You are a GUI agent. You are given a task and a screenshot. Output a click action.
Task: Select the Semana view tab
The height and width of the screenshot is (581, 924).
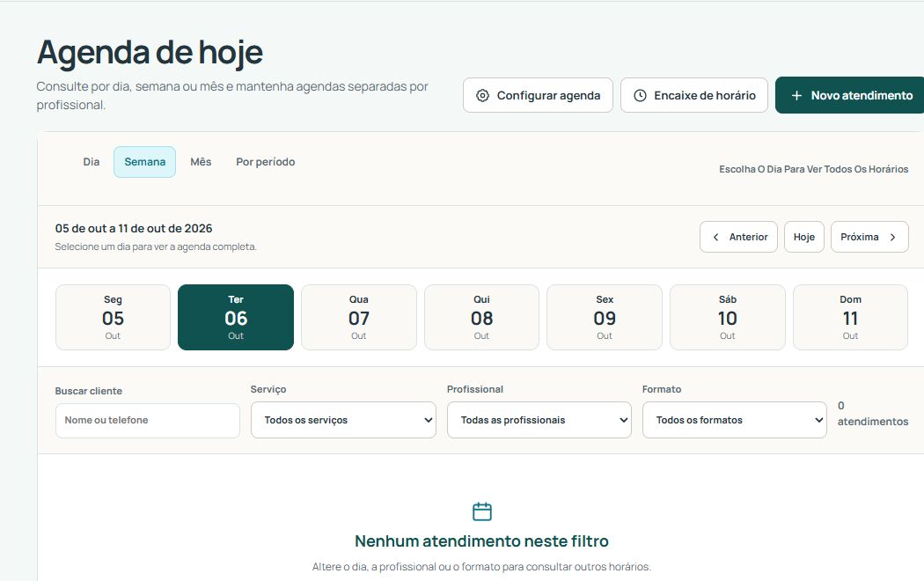[x=145, y=162]
